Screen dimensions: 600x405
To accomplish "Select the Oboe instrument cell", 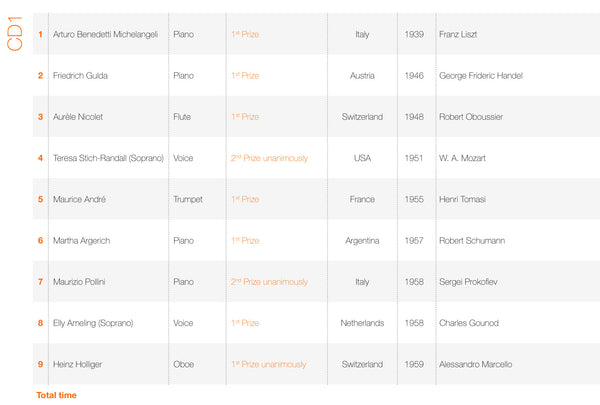I will click(x=184, y=364).
